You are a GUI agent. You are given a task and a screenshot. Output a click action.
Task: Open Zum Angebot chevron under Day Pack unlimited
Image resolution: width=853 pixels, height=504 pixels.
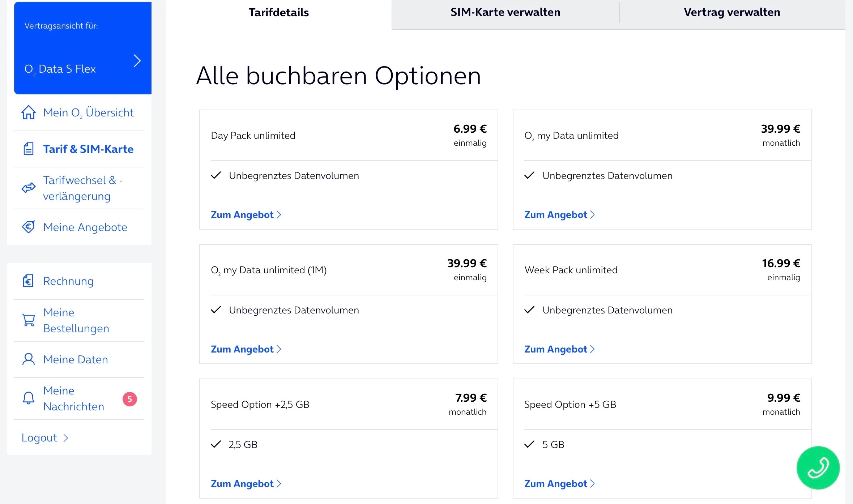pos(279,215)
